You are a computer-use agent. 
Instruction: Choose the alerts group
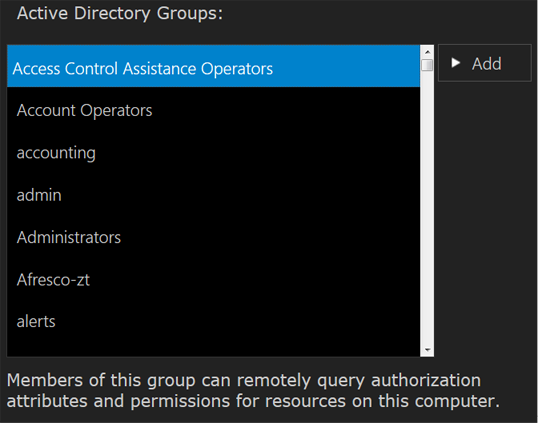click(x=213, y=321)
